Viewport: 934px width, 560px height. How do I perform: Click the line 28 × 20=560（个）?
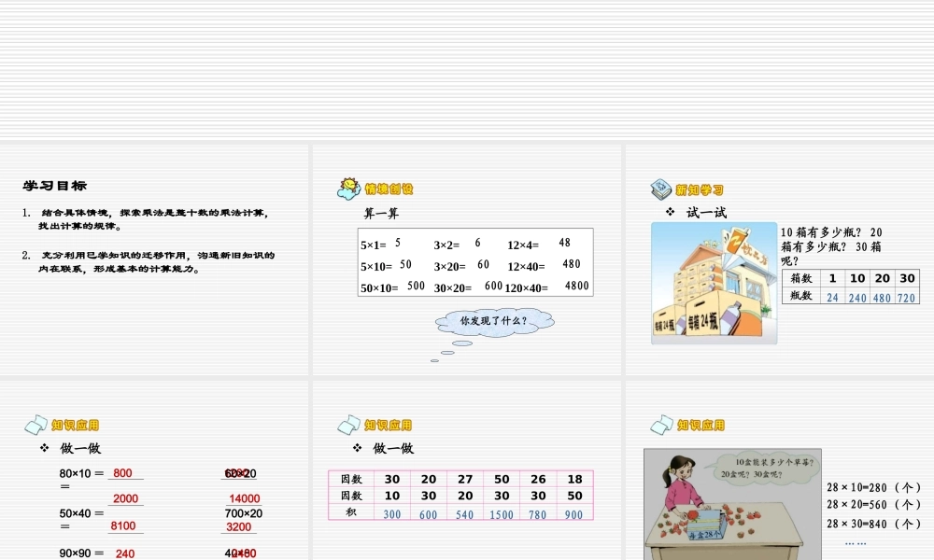[874, 505]
